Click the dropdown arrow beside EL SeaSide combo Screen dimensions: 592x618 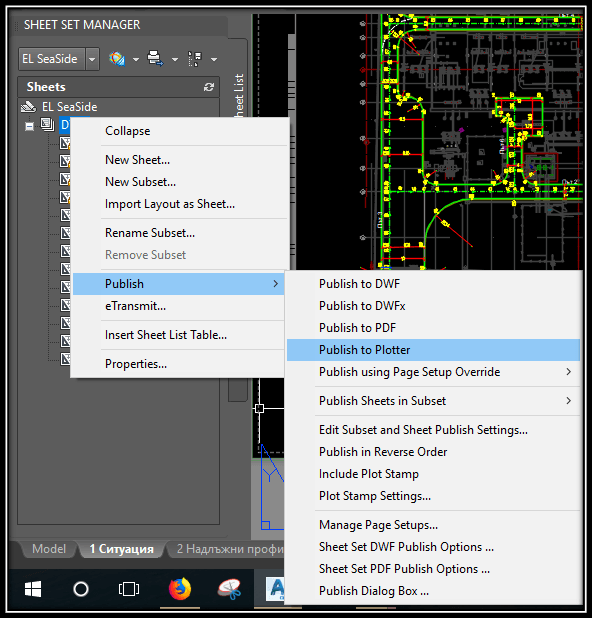pos(92,59)
